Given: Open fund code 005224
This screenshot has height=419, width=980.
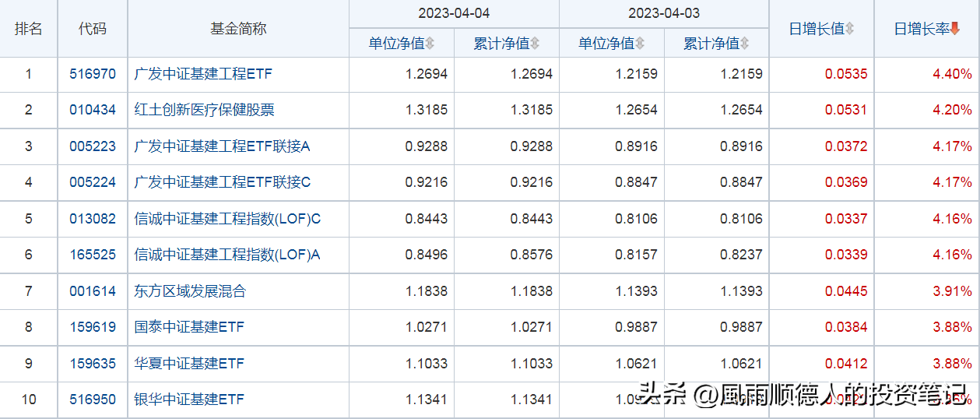Looking at the screenshot, I should [x=93, y=182].
